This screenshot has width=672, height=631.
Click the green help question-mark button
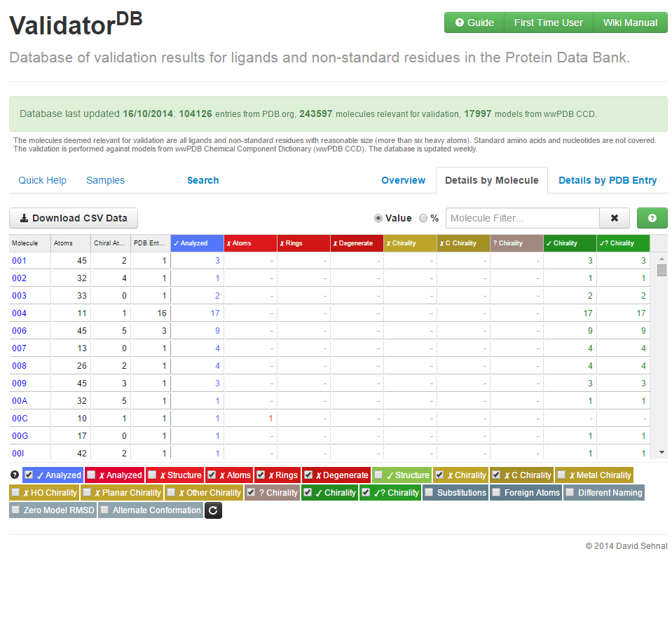[652, 218]
